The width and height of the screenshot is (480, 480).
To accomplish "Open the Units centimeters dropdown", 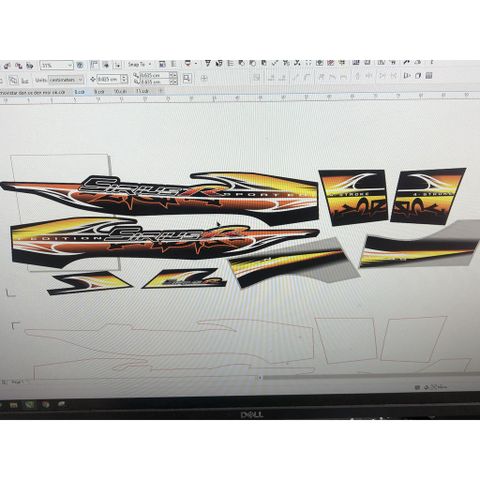I will (x=66, y=80).
